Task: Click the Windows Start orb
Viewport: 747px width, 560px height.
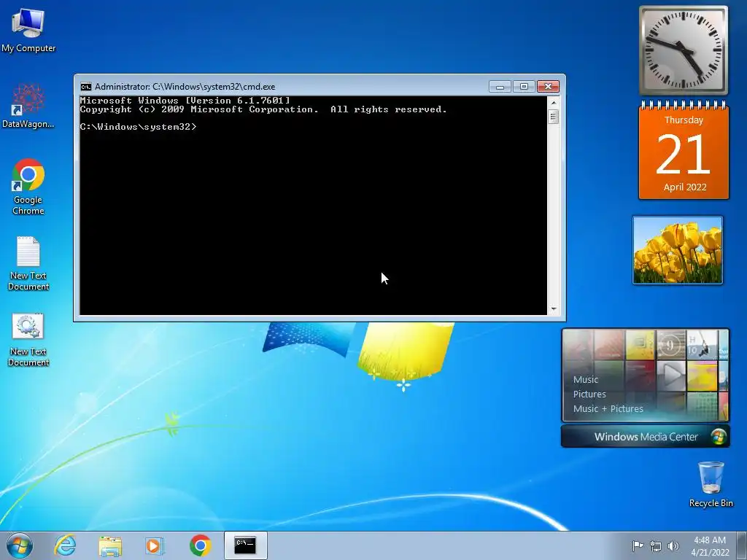Action: point(20,545)
